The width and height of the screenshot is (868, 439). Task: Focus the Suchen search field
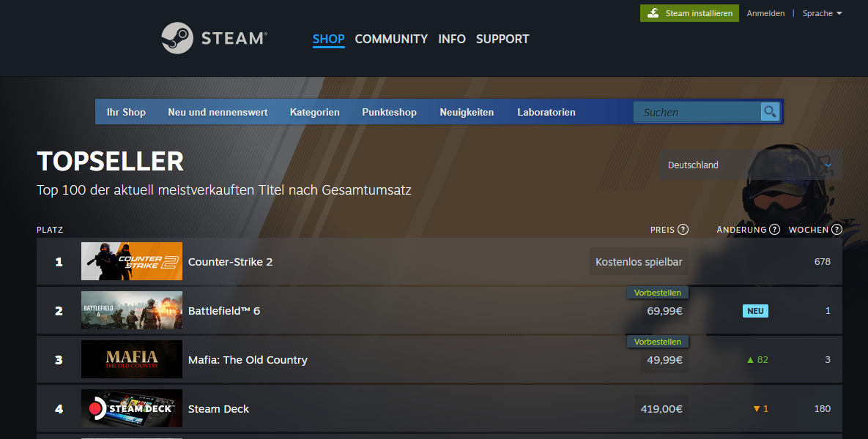697,112
